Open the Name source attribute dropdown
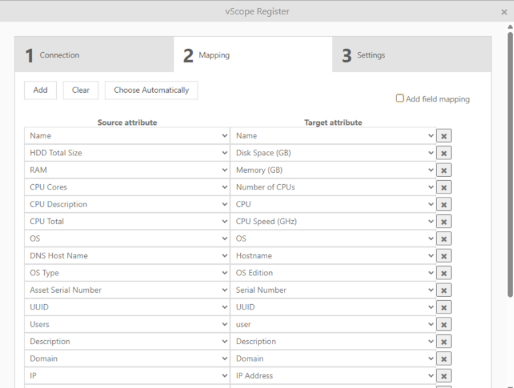 127,136
